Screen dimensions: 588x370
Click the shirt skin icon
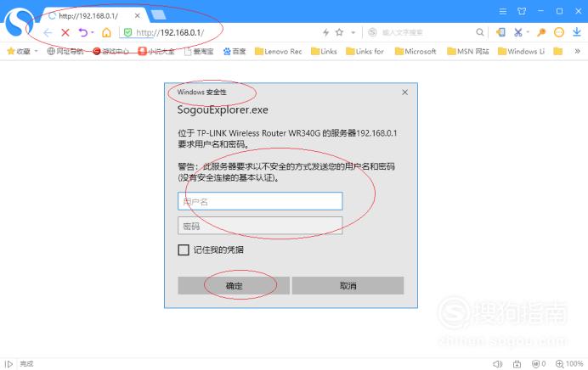click(522, 11)
